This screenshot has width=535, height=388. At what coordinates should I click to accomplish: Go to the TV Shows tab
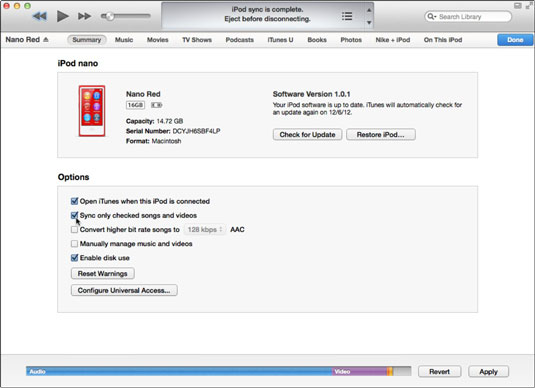click(x=197, y=40)
